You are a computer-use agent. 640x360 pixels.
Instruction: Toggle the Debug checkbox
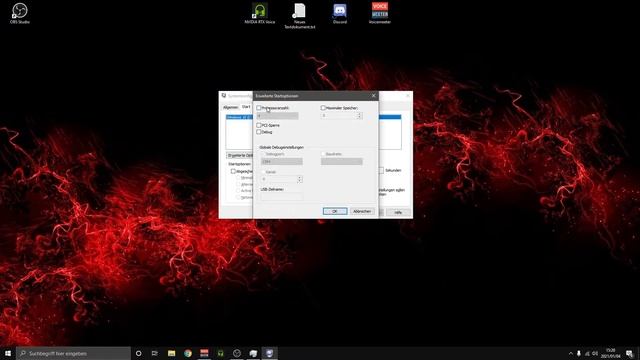pos(259,132)
